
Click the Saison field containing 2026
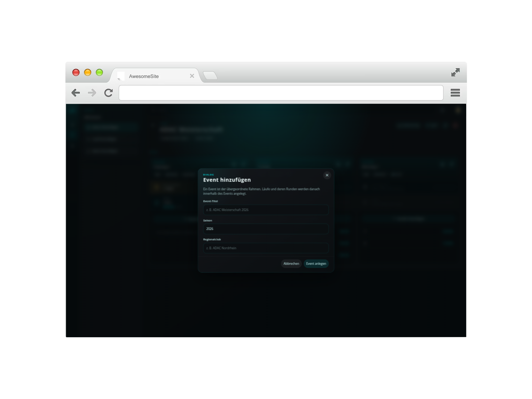(266, 229)
